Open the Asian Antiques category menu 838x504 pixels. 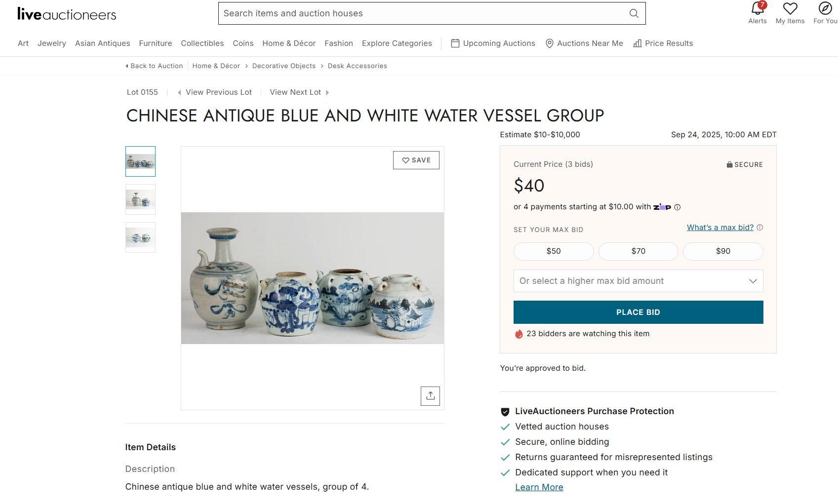tap(103, 43)
